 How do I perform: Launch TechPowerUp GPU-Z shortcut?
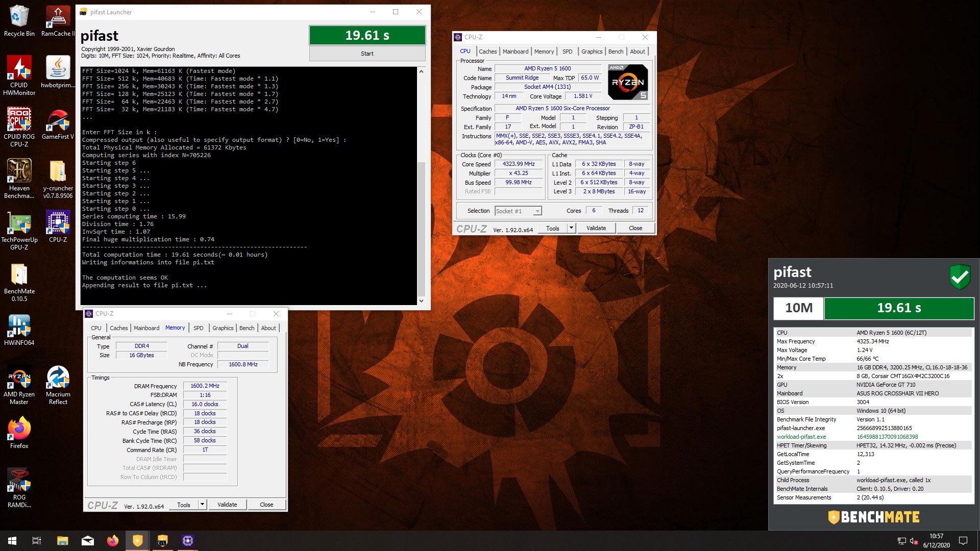[x=19, y=230]
